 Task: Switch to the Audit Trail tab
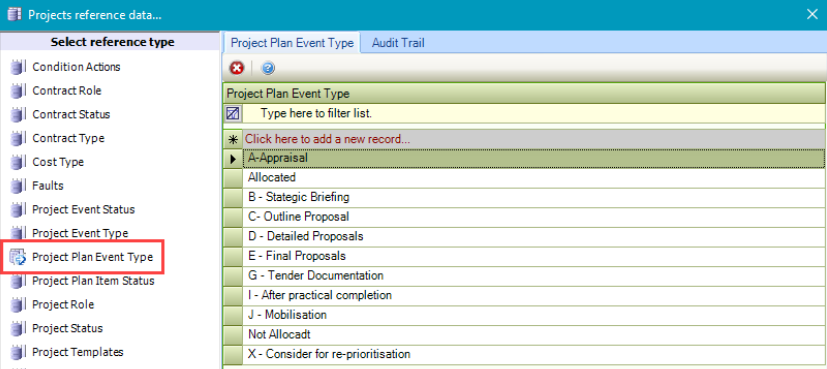(398, 43)
